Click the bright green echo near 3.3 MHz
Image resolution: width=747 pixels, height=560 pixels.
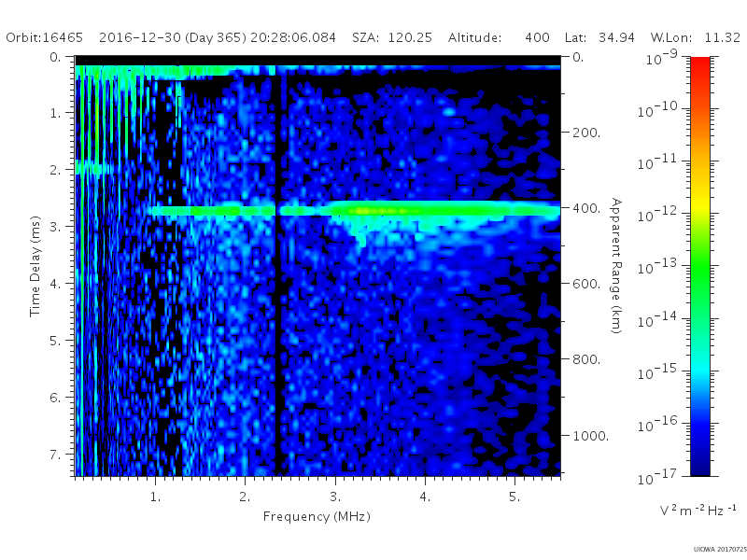click(364, 210)
